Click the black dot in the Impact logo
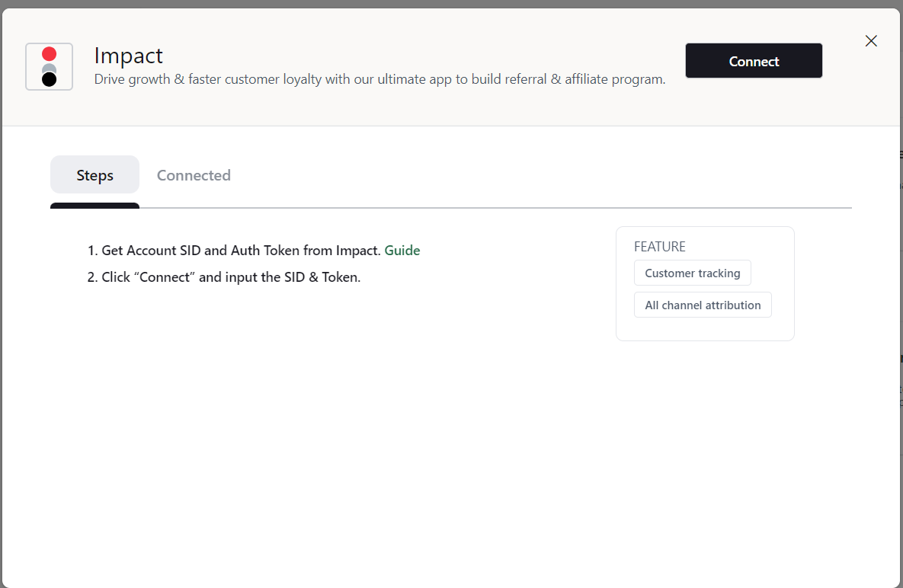 (49, 78)
